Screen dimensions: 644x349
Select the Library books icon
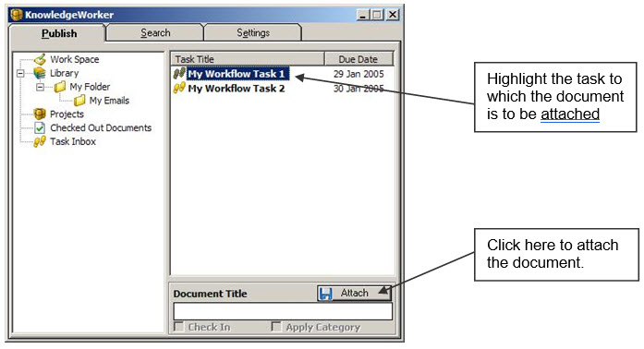click(40, 73)
